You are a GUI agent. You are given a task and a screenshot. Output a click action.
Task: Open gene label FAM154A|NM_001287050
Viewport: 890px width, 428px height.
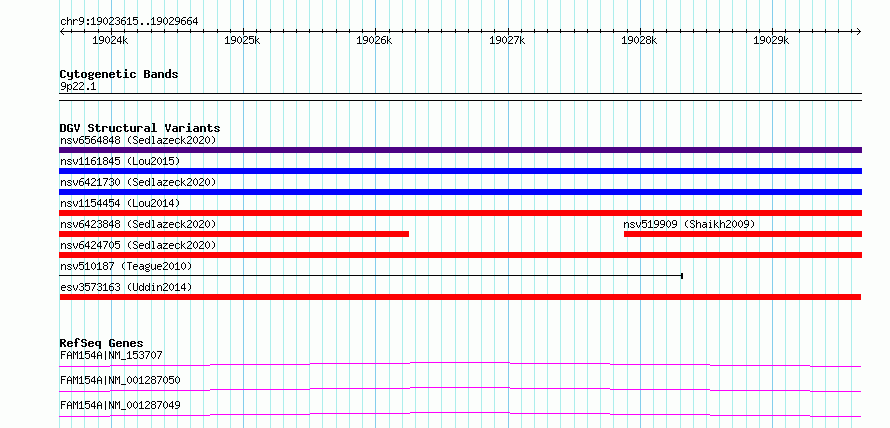coord(120,380)
